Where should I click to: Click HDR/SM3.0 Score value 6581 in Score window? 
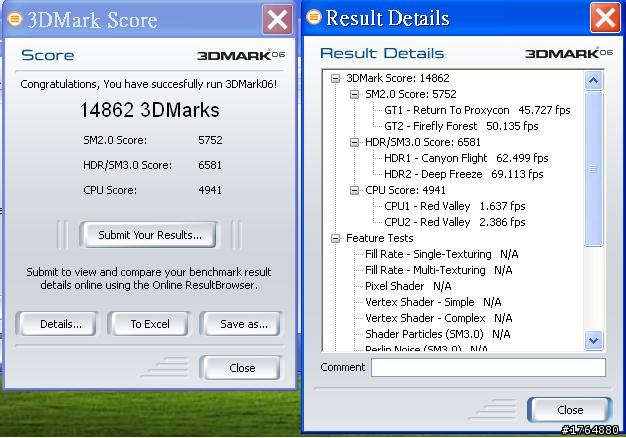coord(210,165)
